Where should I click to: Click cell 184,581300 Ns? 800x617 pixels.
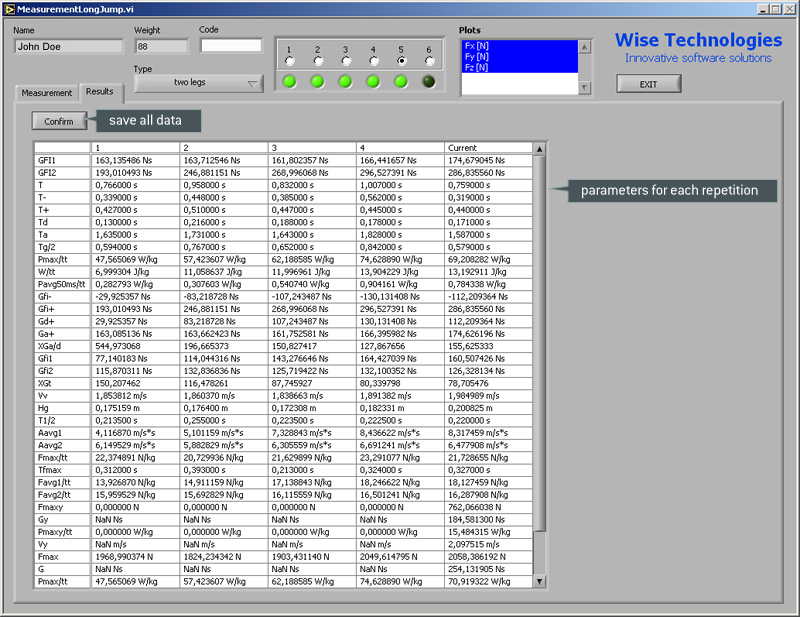(x=488, y=520)
